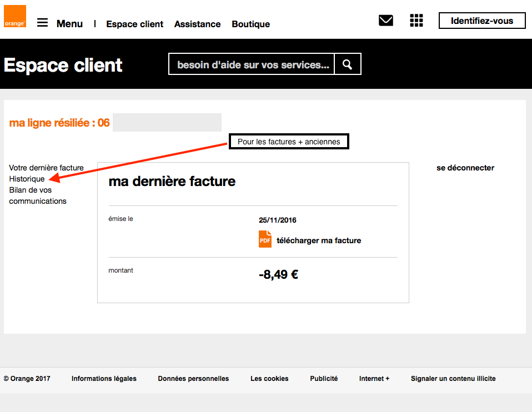Download invoice via télécharger ma facture

319,240
